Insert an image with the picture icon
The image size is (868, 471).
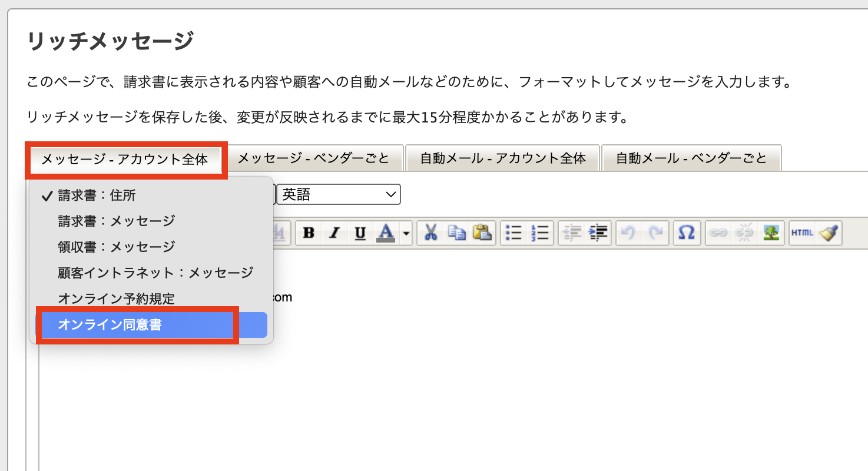click(771, 234)
